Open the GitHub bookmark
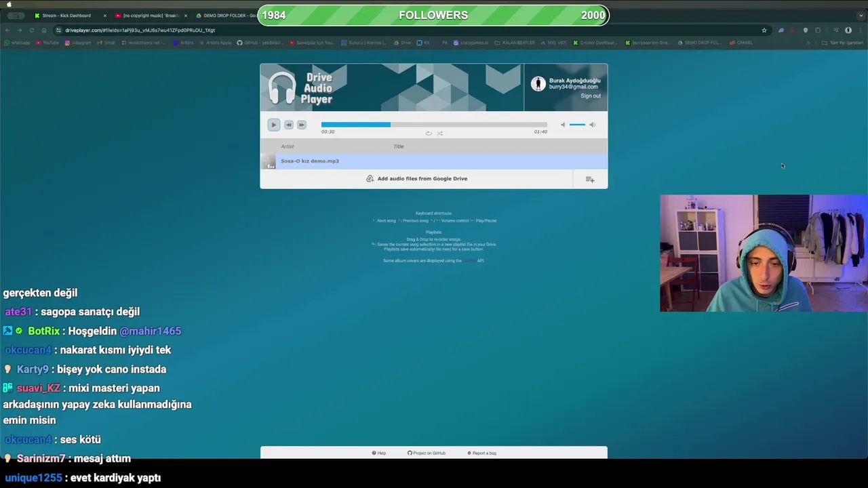868x488 pixels. point(260,43)
